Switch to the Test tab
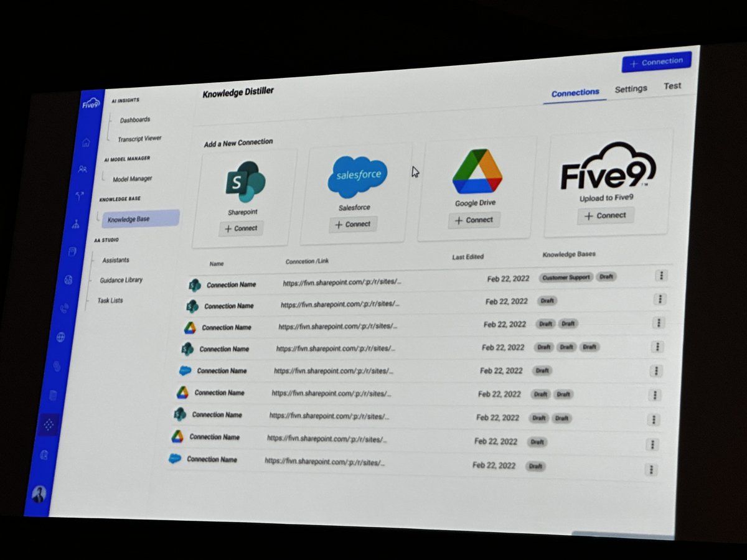747x560 pixels. click(x=672, y=86)
